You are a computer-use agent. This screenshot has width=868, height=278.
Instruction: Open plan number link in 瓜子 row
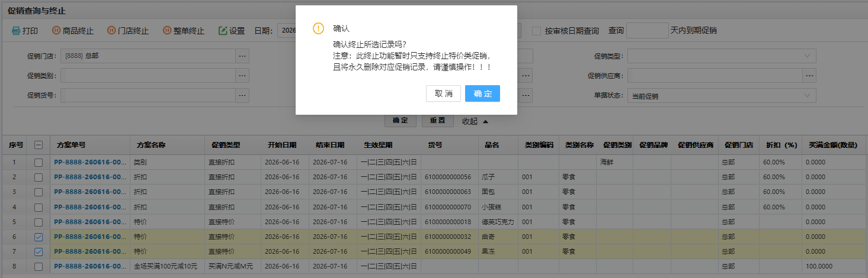[x=90, y=177]
